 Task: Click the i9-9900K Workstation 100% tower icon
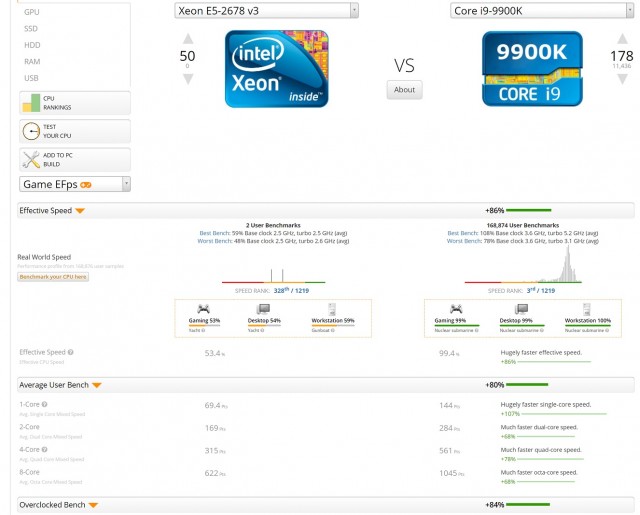tap(587, 309)
